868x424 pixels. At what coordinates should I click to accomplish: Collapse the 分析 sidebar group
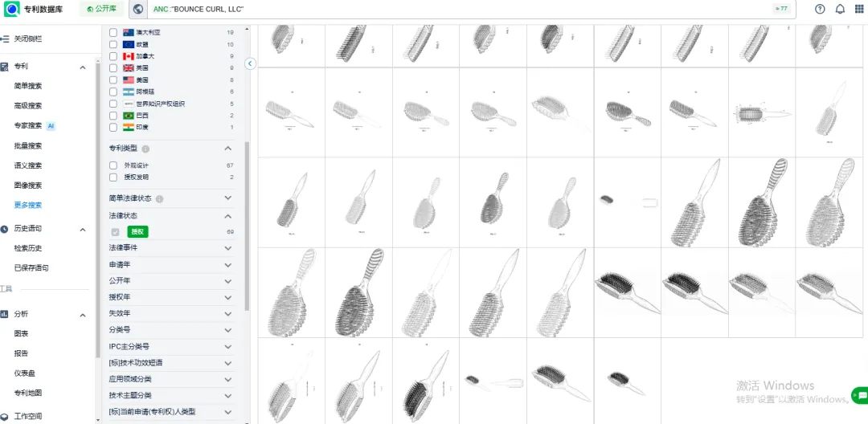click(x=83, y=315)
